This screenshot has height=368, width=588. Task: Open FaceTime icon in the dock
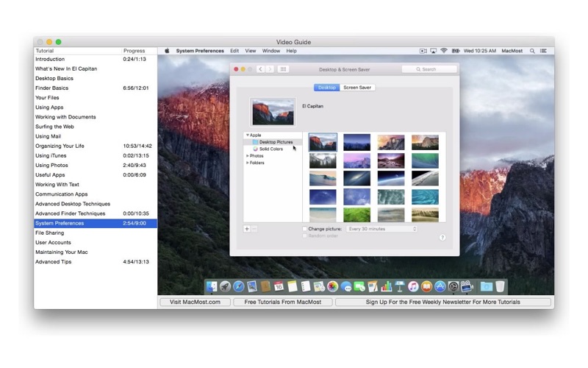pos(359,286)
